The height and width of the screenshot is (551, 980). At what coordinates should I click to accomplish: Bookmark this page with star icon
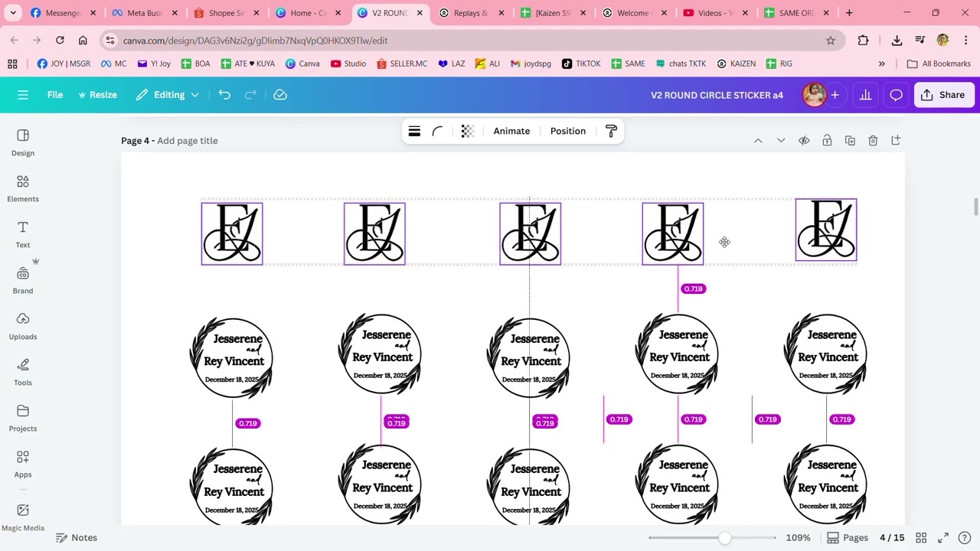coord(831,41)
